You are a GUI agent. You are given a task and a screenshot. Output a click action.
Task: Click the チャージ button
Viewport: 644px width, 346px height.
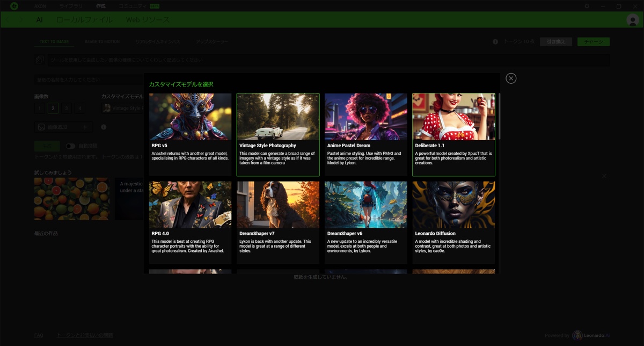coord(593,42)
